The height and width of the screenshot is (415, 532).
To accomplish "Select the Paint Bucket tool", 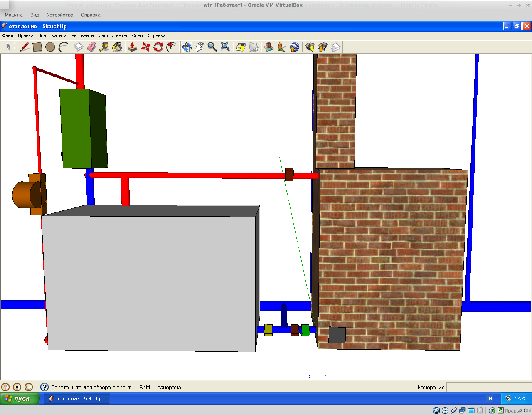I will coord(117,47).
